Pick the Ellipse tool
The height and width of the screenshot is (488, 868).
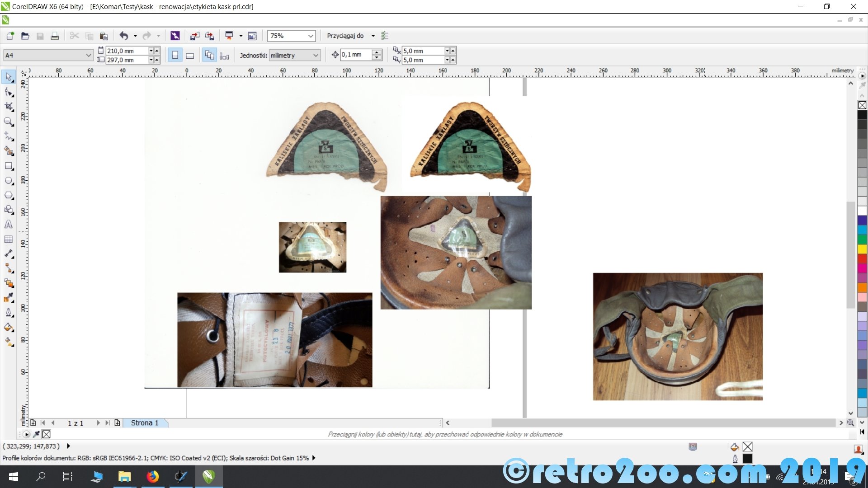click(9, 181)
